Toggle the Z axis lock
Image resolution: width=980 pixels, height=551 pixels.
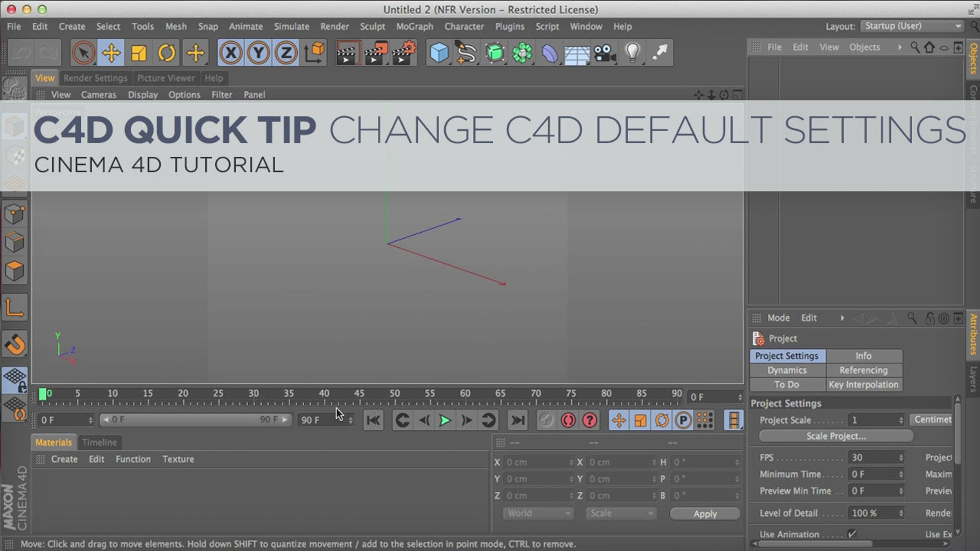(x=286, y=53)
